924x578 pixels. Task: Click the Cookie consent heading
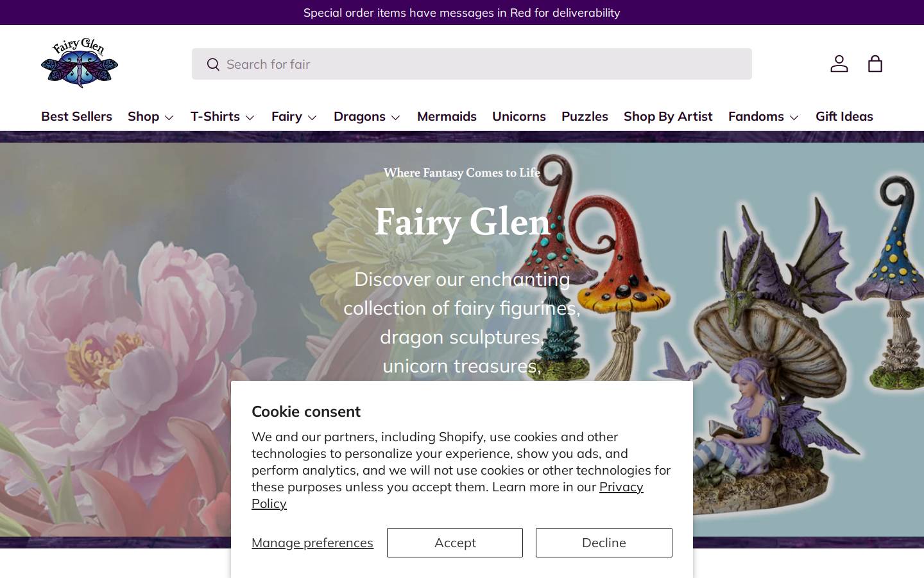306,411
